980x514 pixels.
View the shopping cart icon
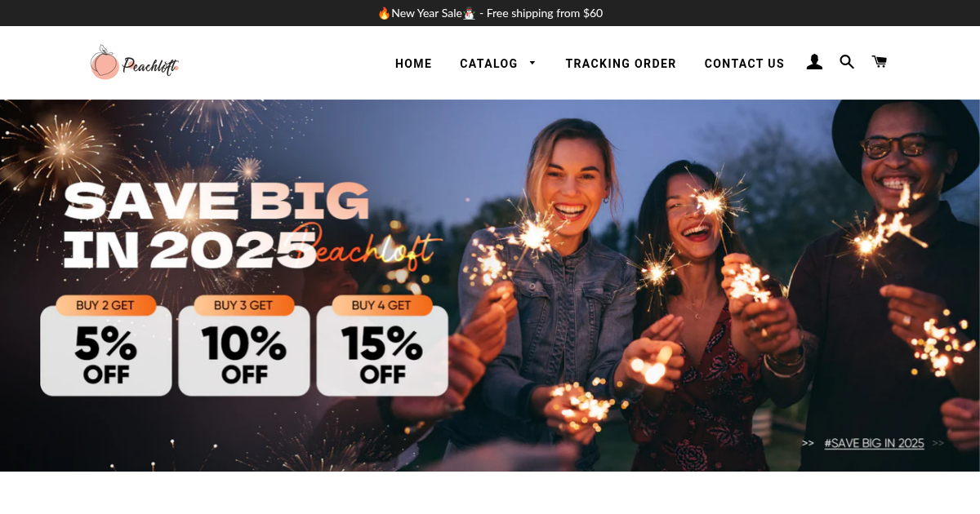[x=879, y=62]
